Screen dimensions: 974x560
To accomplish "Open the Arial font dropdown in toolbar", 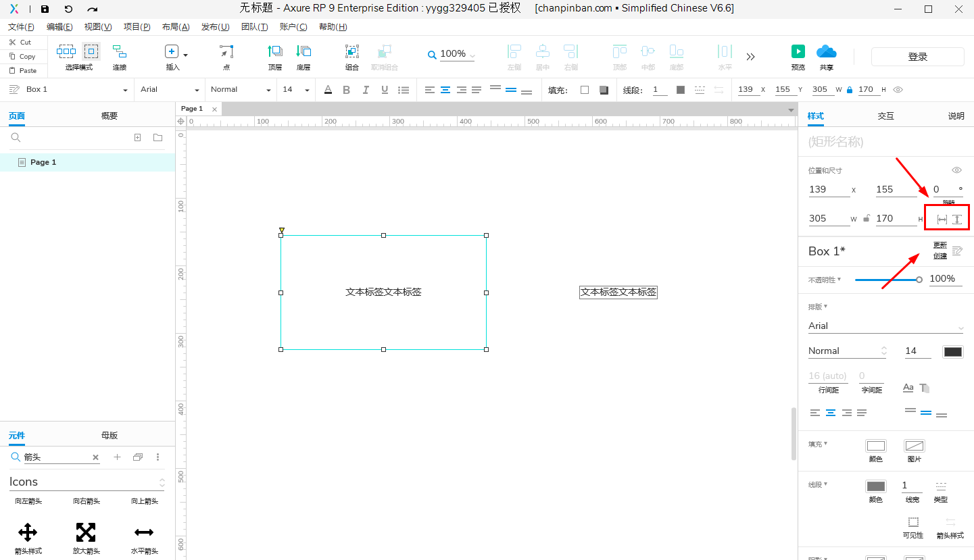I will point(170,90).
